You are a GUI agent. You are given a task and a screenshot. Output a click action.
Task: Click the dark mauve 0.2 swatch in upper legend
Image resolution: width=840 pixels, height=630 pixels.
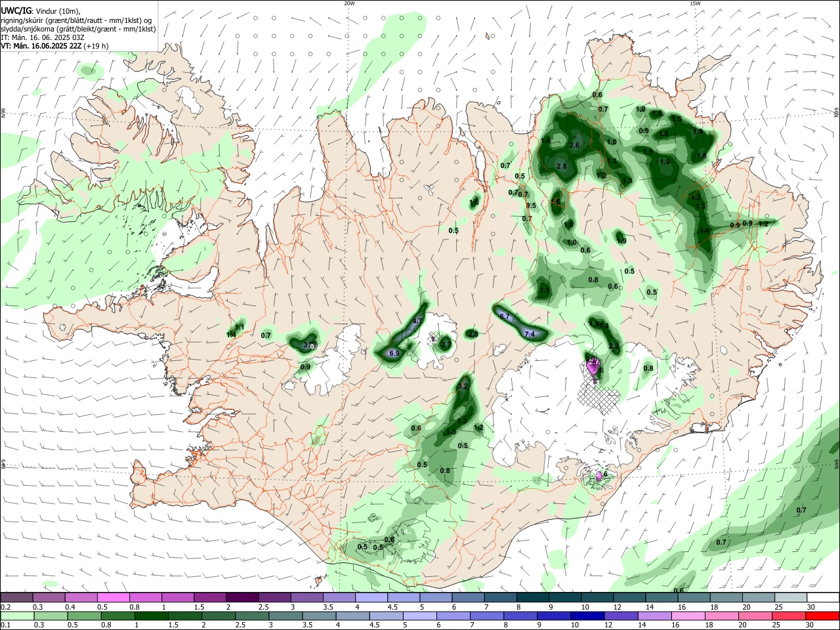click(18, 597)
